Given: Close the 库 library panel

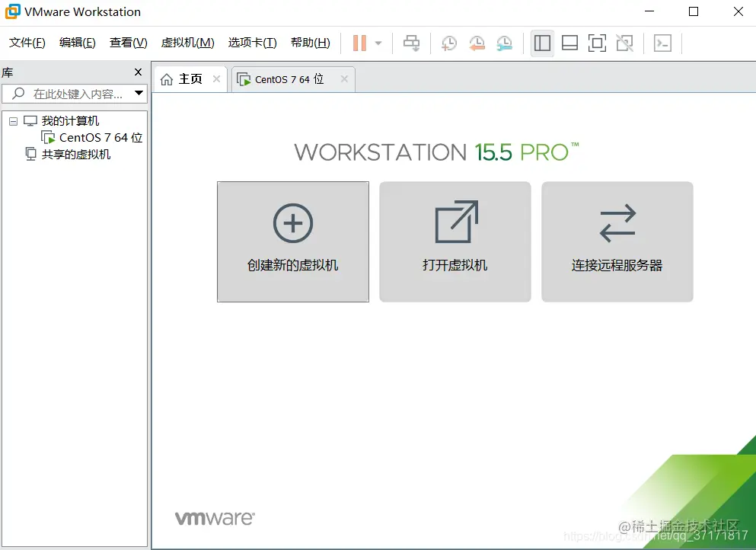Looking at the screenshot, I should pyautogui.click(x=138, y=72).
